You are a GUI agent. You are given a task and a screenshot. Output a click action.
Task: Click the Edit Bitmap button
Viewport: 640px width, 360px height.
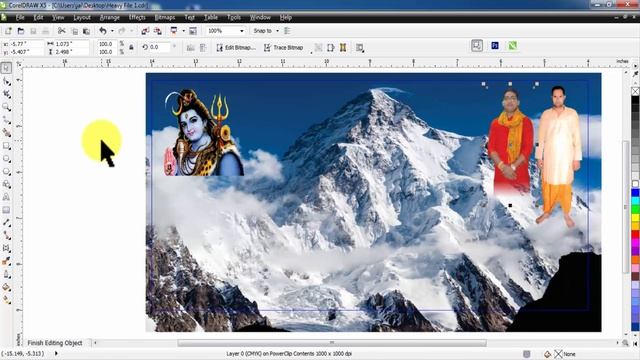[x=236, y=48]
